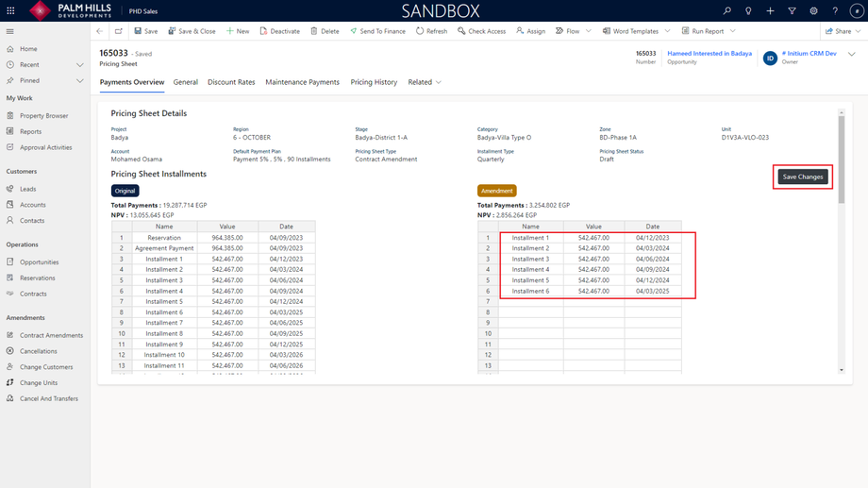Create a New record from command bar

tap(238, 31)
